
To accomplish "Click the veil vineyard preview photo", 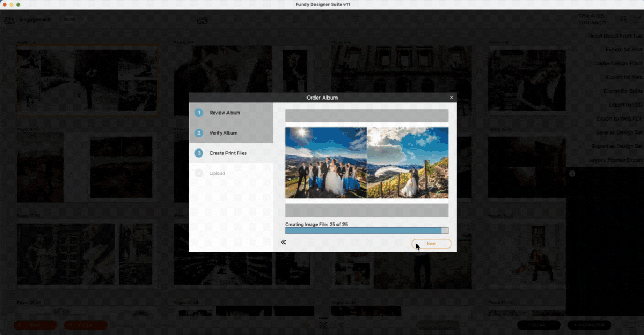I will (407, 163).
